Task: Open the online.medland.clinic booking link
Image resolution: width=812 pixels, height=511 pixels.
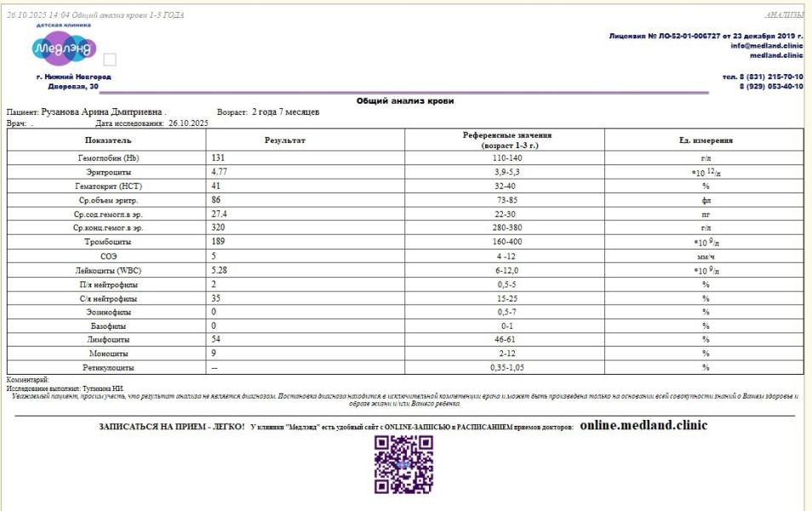Action: pyautogui.click(x=643, y=424)
